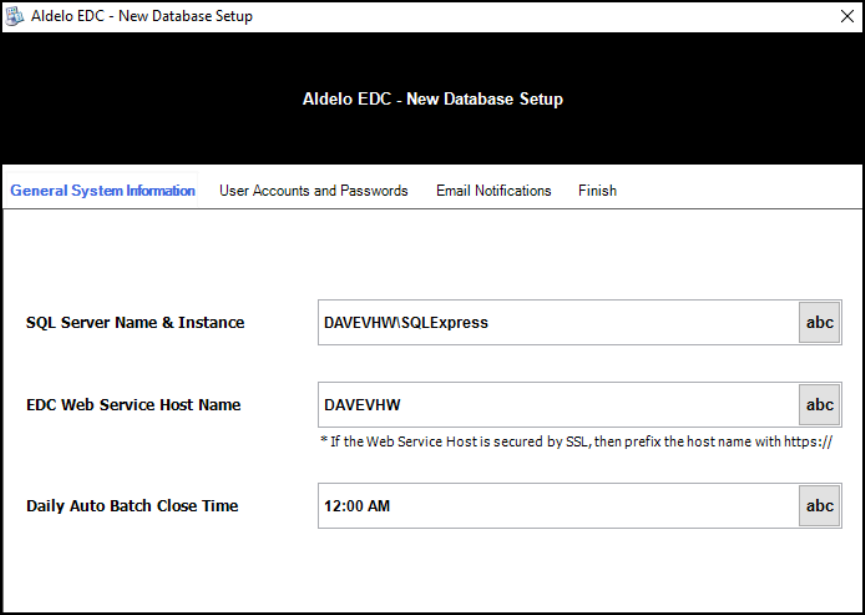This screenshot has width=865, height=615.
Task: Click the black banner heading Aldelo EDC - New Database Setup
Action: click(433, 99)
